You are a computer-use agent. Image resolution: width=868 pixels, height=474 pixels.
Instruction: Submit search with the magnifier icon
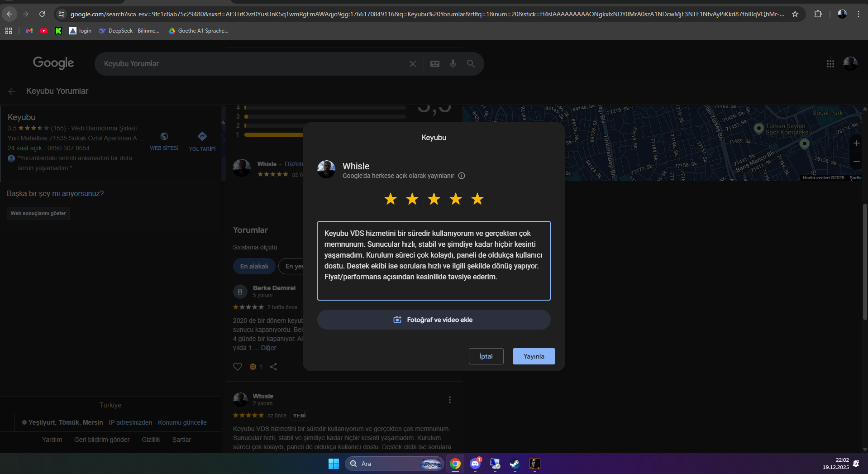coord(471,64)
